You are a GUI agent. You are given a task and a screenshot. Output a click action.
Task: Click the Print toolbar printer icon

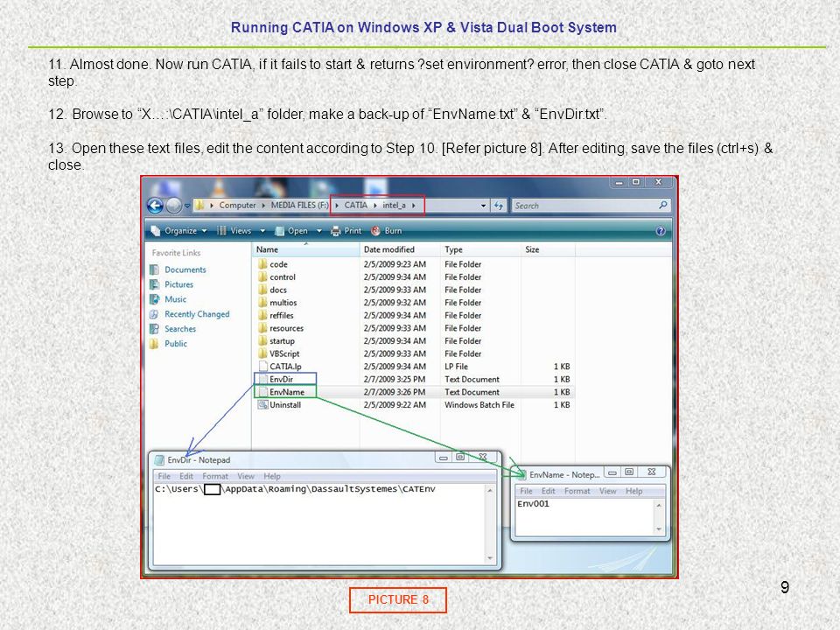pos(336,231)
